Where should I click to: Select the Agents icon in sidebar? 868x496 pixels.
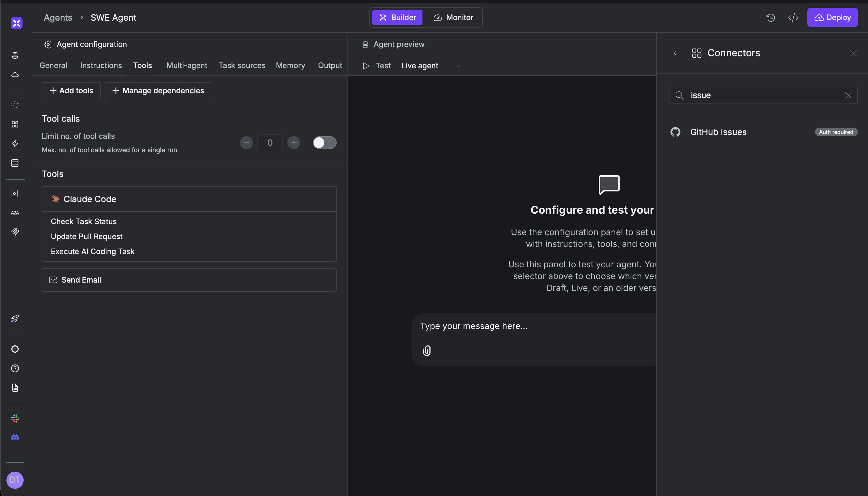click(15, 55)
